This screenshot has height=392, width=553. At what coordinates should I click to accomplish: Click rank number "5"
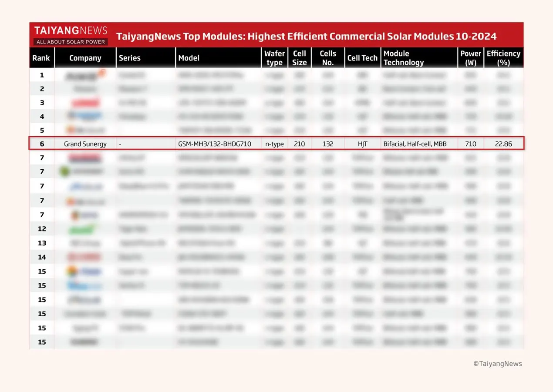42,130
